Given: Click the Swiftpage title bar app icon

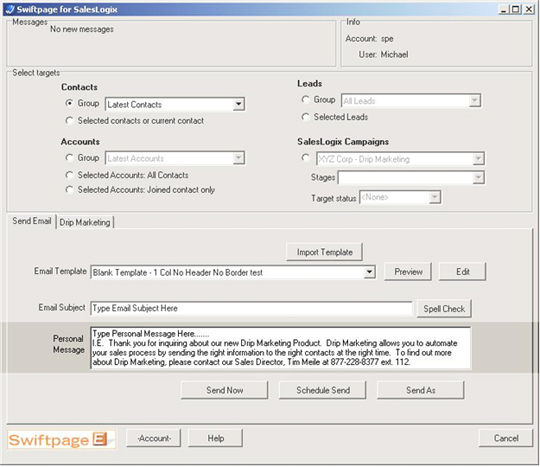Looking at the screenshot, I should 10,9.
